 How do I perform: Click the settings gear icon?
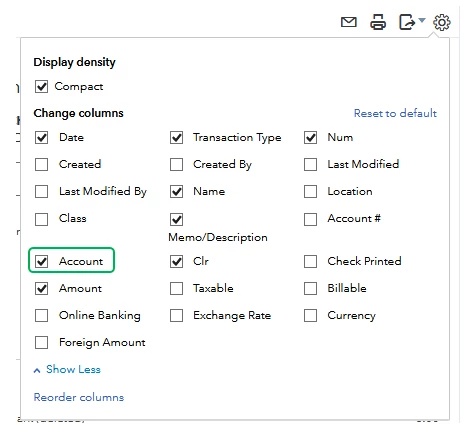click(x=442, y=22)
